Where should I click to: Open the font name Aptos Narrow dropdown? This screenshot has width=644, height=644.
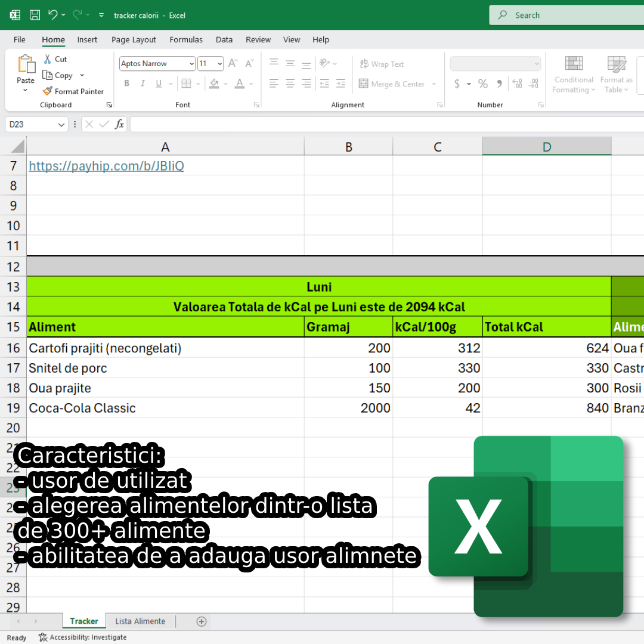(x=191, y=64)
